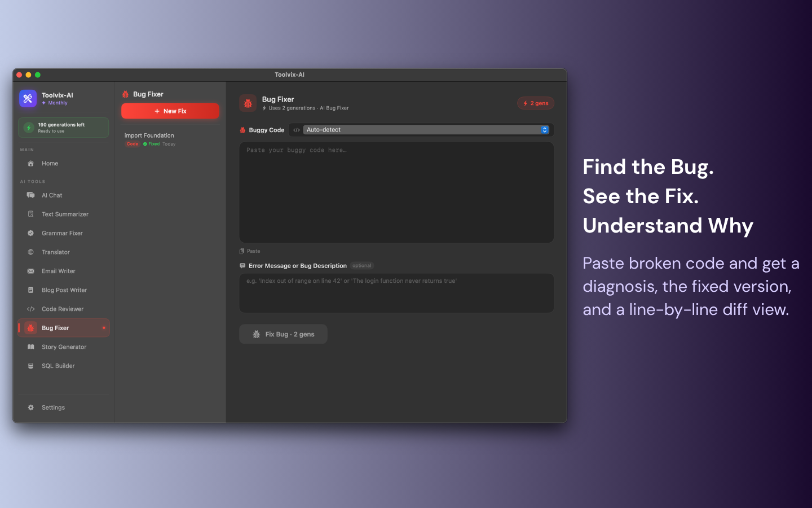812x508 pixels.
Task: Click the Blog Post Writer label
Action: [x=64, y=290]
